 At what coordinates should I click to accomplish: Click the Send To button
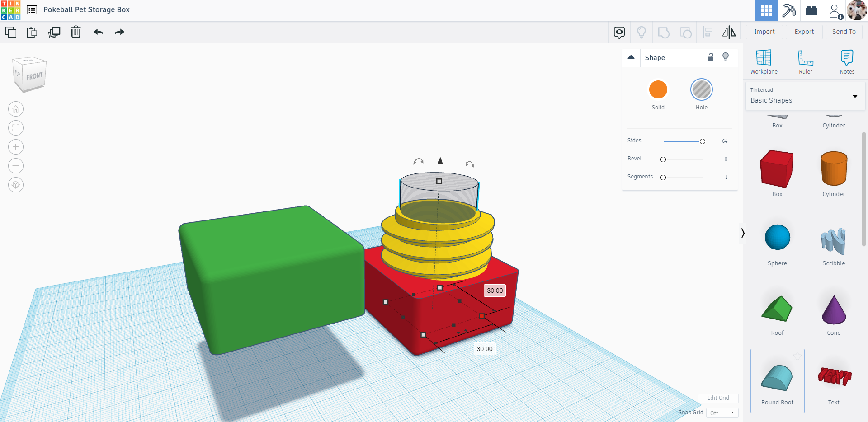click(x=844, y=32)
